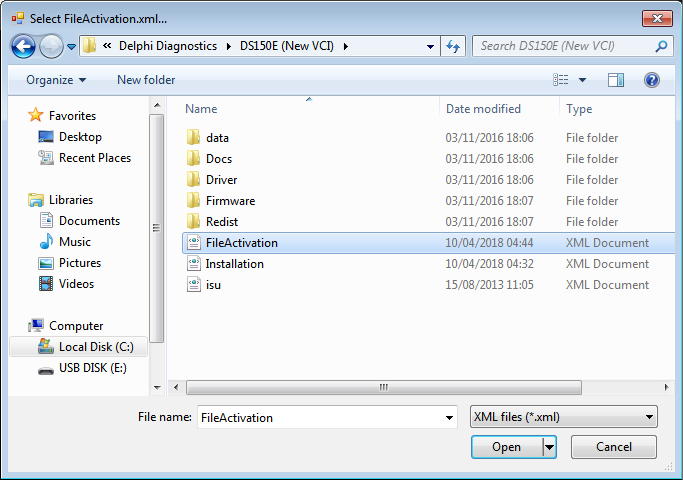Screen dimensions: 683x480
Task: Click the Favorites star icon
Action: (36, 115)
